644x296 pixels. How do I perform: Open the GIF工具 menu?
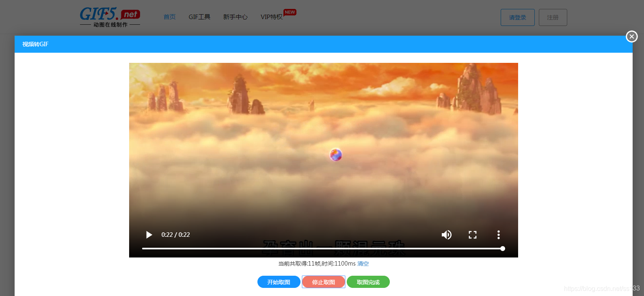tap(199, 17)
